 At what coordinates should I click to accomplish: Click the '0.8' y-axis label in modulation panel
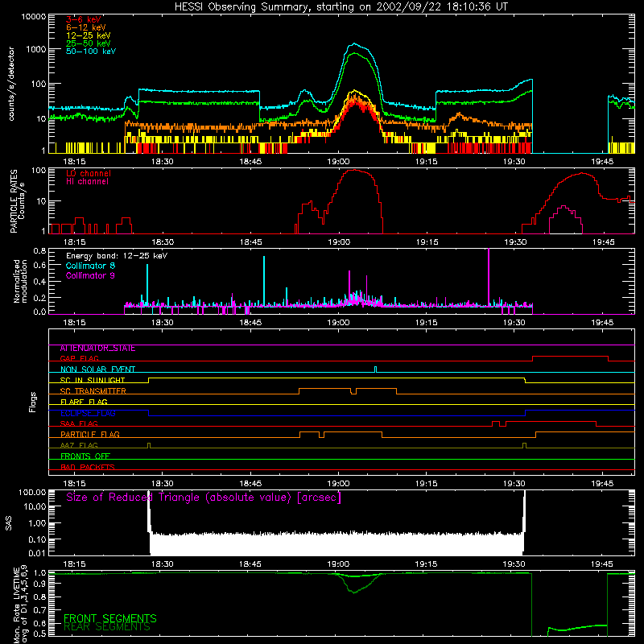pyautogui.click(x=39, y=251)
